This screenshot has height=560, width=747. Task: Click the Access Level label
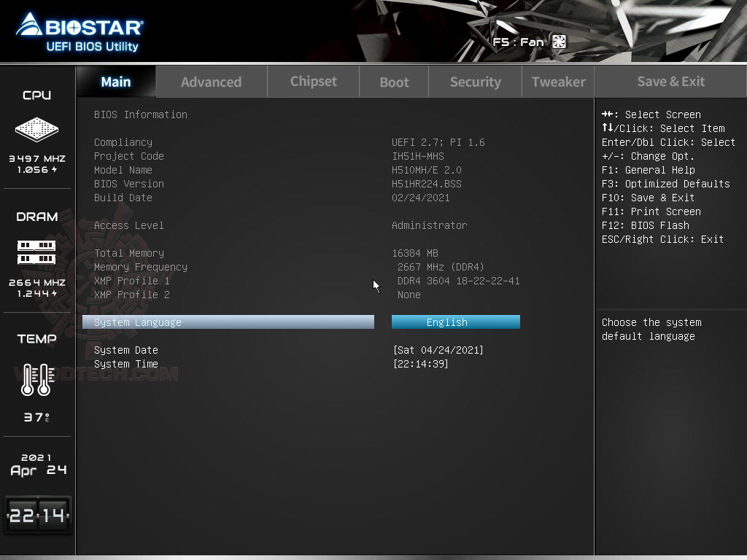coord(128,225)
